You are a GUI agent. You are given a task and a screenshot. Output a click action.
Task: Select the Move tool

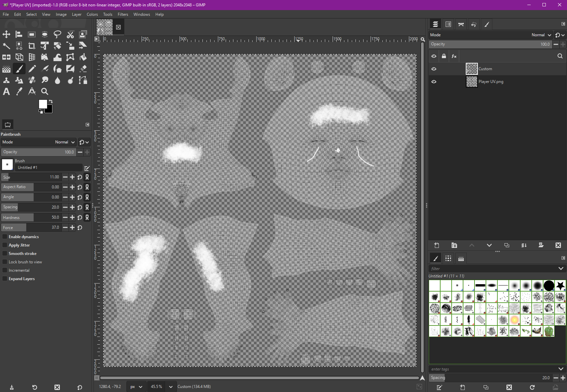[x=6, y=34]
